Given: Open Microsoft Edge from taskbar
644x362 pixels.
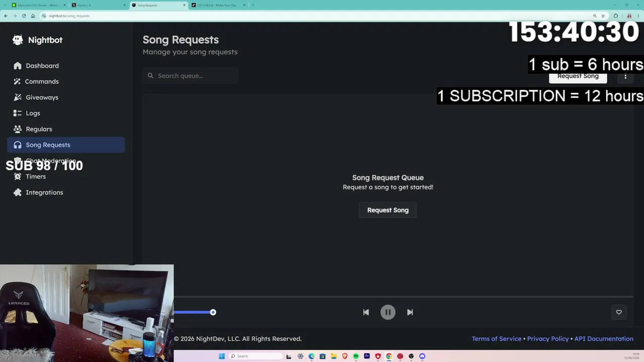Looking at the screenshot, I should tap(311, 356).
